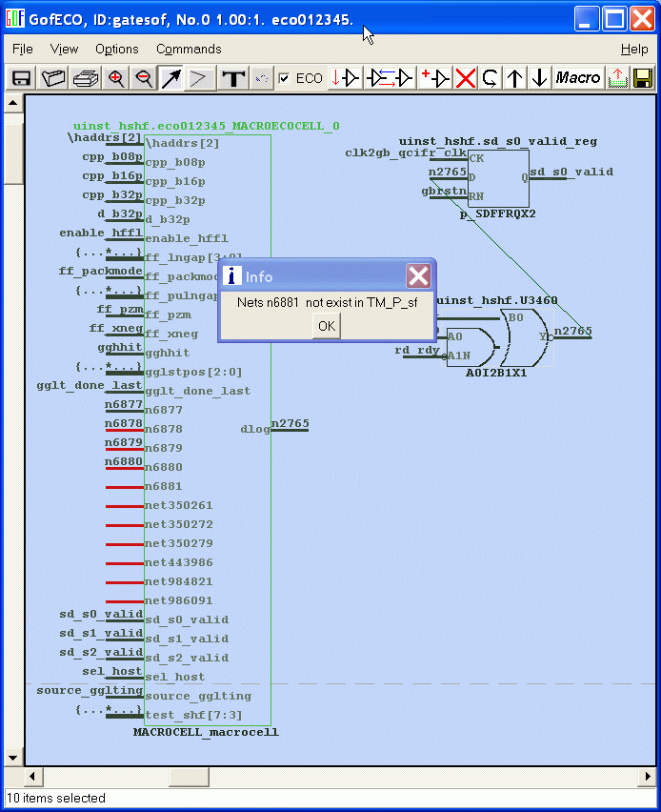Viewport: 661px width, 812px height.
Task: Select the arrow pointer tool
Action: coord(170,78)
